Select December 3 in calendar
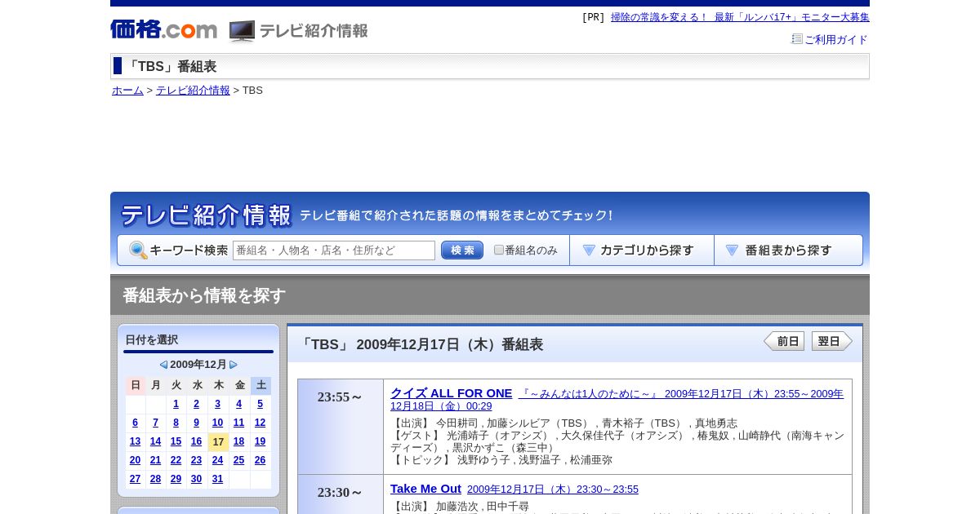 click(x=217, y=404)
